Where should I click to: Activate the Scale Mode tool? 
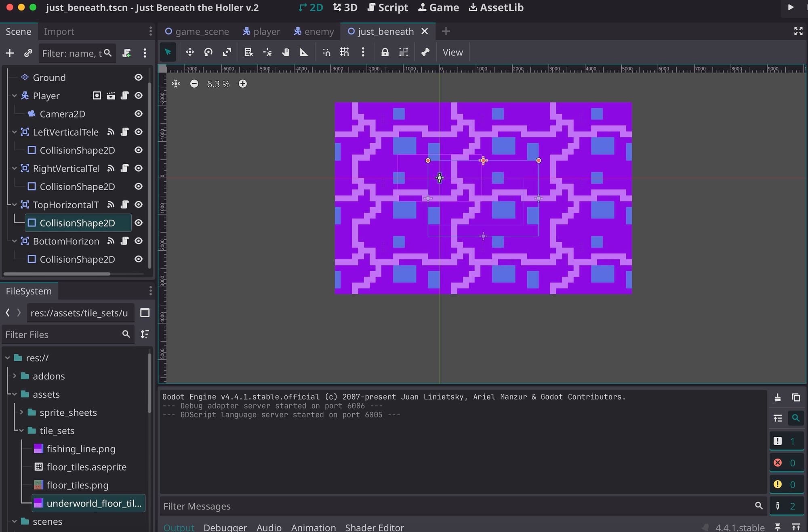[227, 52]
